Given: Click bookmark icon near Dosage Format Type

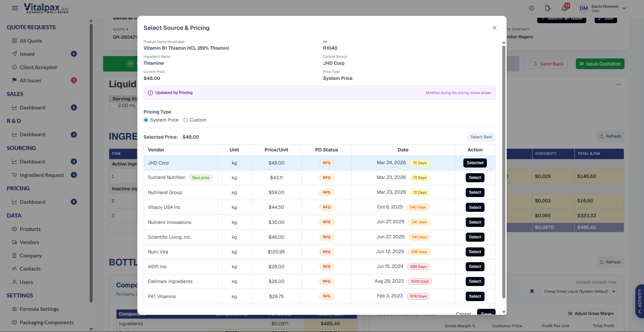Looking at the screenshot, I should coord(532,291).
